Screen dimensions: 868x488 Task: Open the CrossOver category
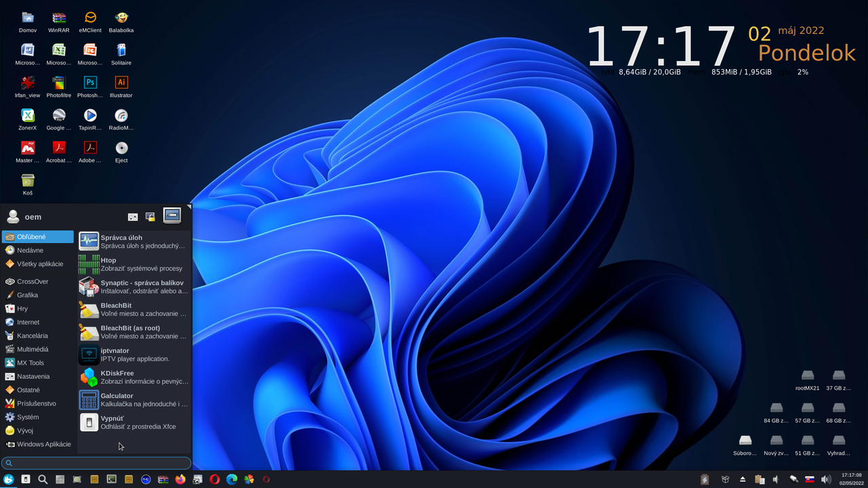(38, 281)
